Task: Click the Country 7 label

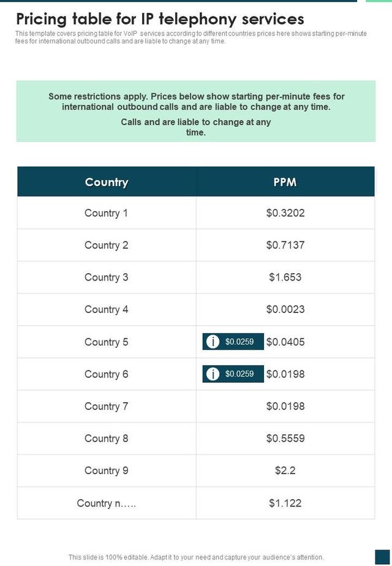Action: point(107,406)
